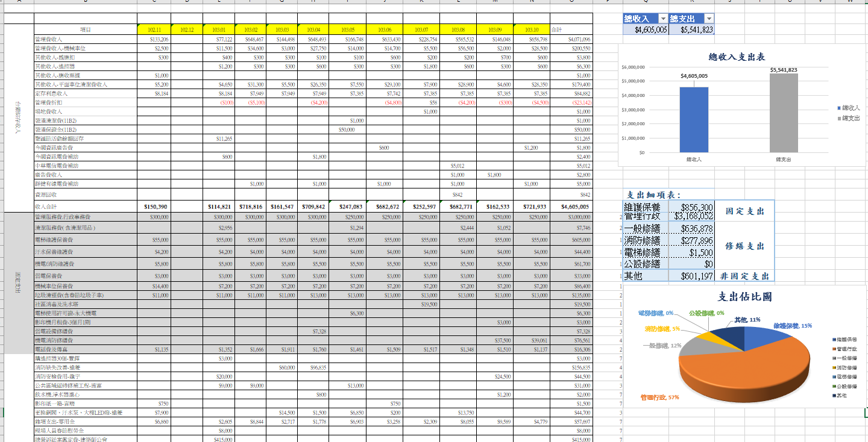868x442 pixels.
Task: Select the 總收入 legend marker in bar chart
Action: (x=838, y=107)
